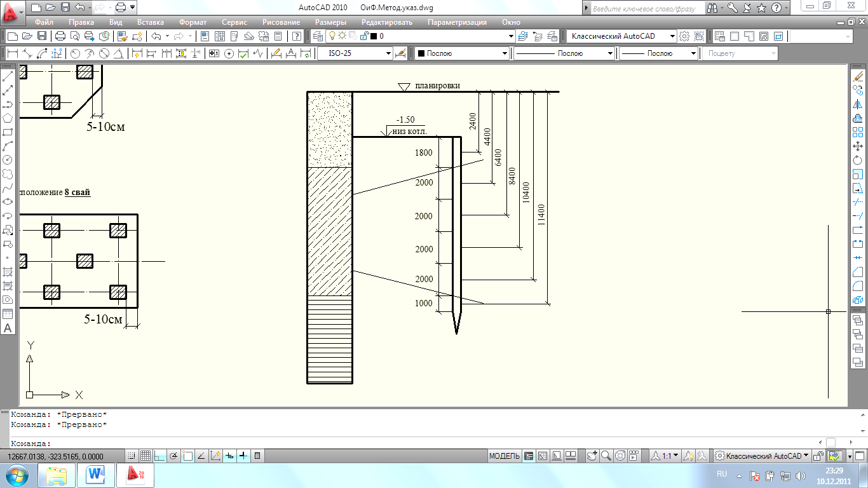The width and height of the screenshot is (868, 488).
Task: Select the Erase tool in Modify toolbar
Action: coord(858,77)
